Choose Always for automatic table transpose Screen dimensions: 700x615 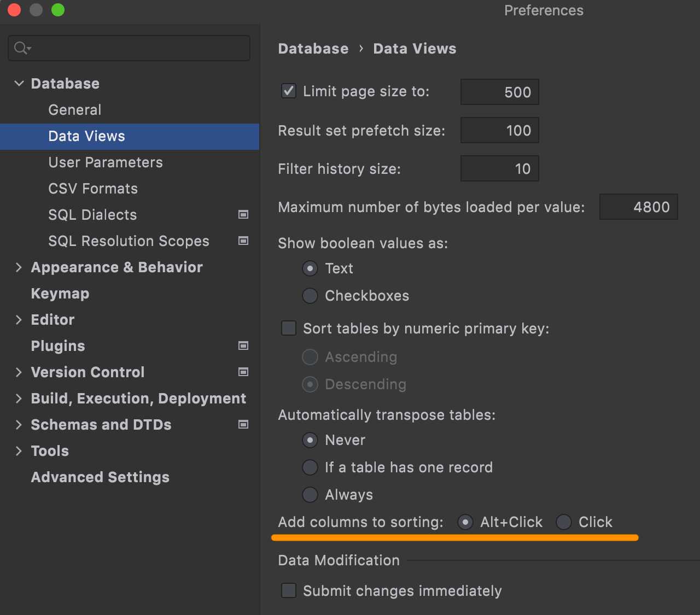[x=310, y=495]
